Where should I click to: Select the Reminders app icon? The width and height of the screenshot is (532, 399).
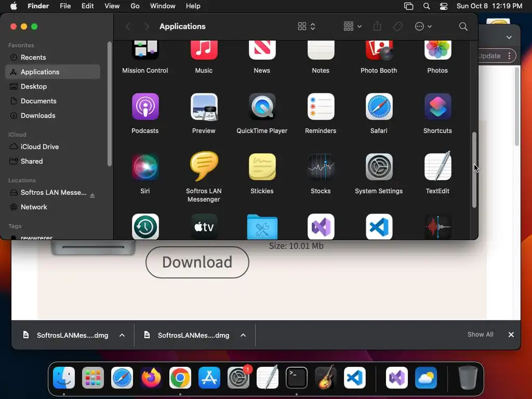321,107
